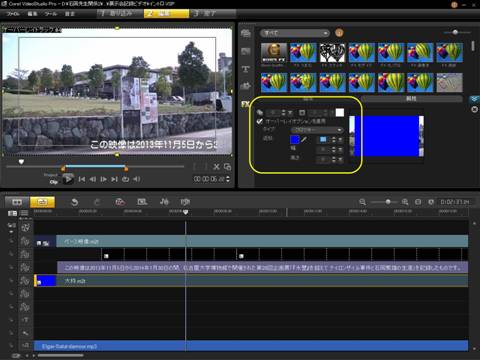The height and width of the screenshot is (360, 480).
Task: Click the Voice track header icon
Action: (25, 333)
